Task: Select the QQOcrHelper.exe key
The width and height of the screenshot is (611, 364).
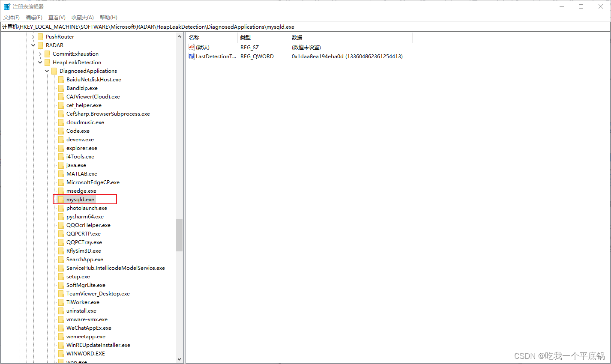Action: pos(88,225)
